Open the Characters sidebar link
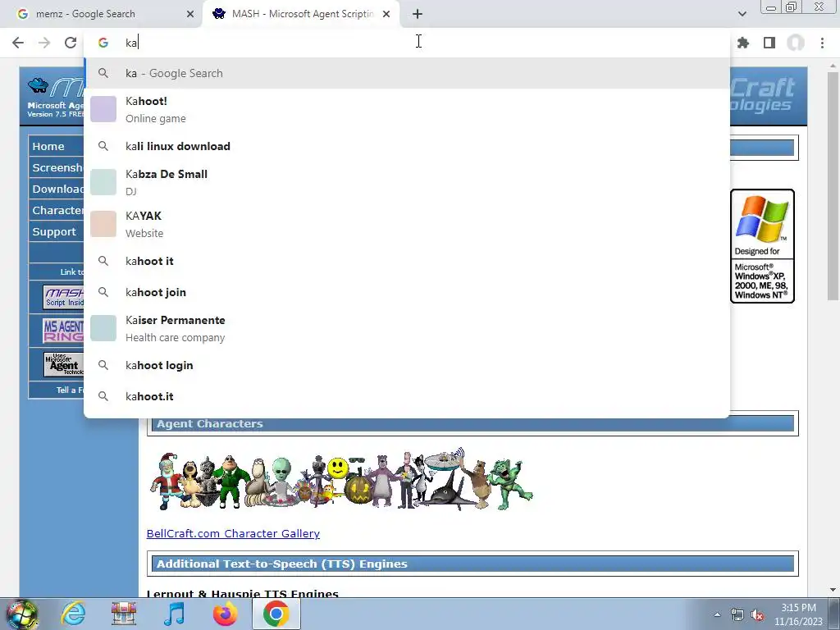Viewport: 840px width, 630px height. point(57,211)
